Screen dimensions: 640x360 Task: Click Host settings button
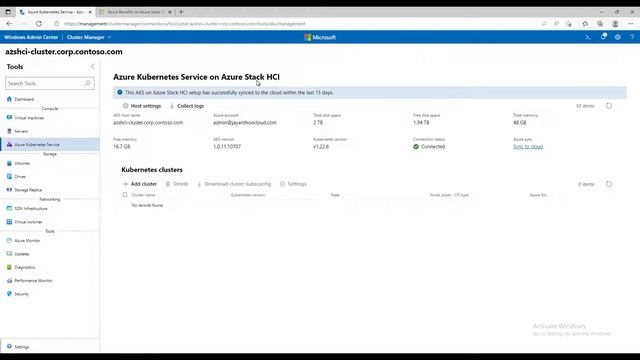click(142, 106)
